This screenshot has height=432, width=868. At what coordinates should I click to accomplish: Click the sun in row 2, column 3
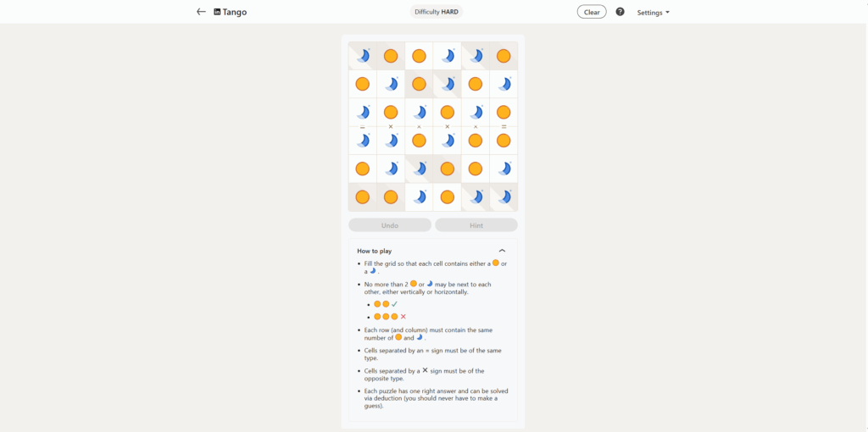419,84
